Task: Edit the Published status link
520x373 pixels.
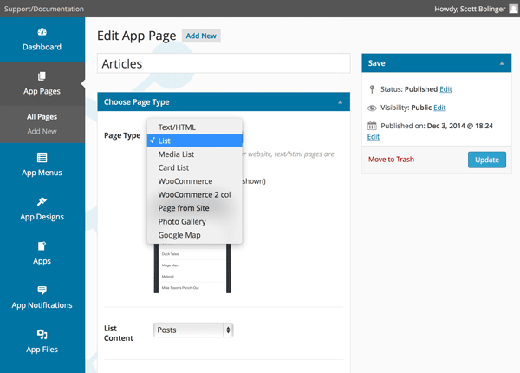Action: (445, 89)
